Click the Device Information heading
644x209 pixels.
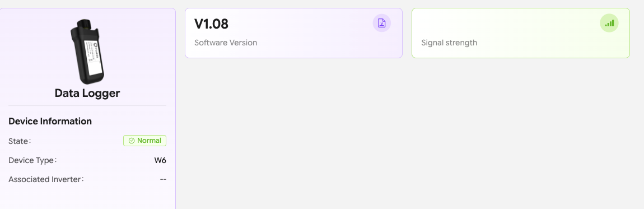pos(50,121)
